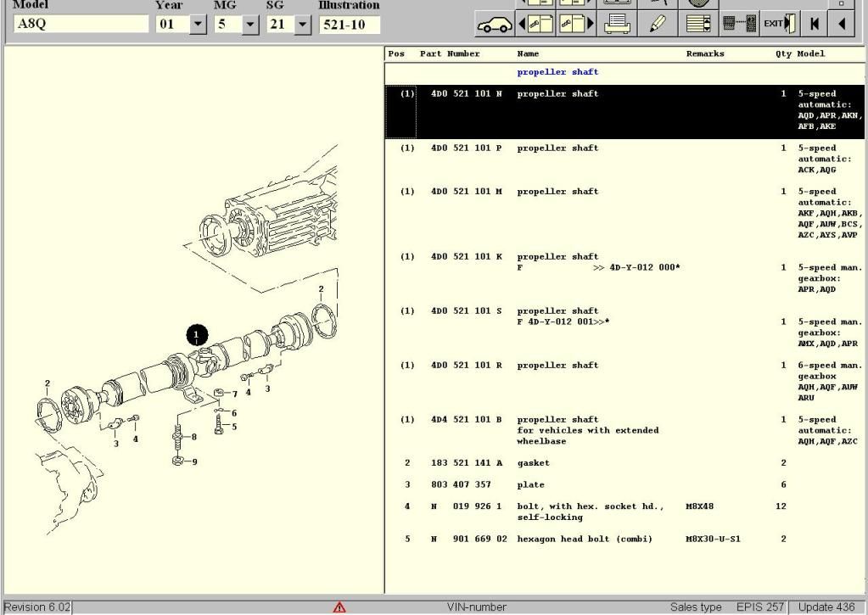The image size is (868, 615).
Task: Open the vehicle selection car icon
Action: click(495, 25)
